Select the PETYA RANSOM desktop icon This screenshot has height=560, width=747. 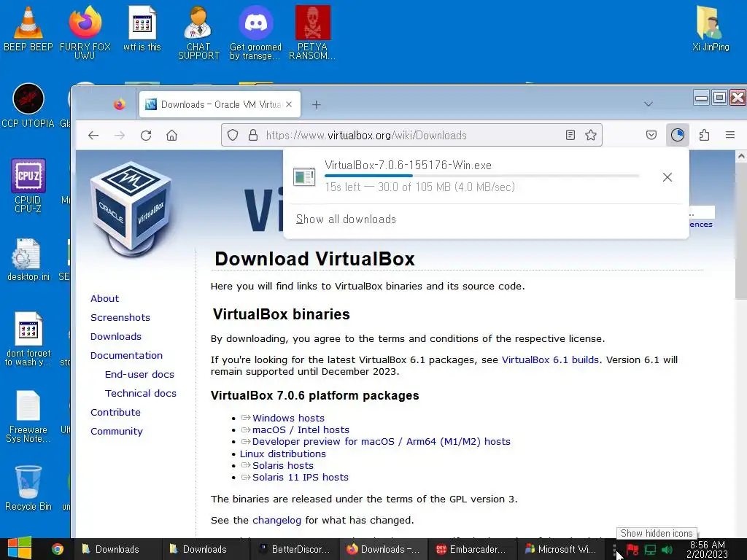click(312, 32)
